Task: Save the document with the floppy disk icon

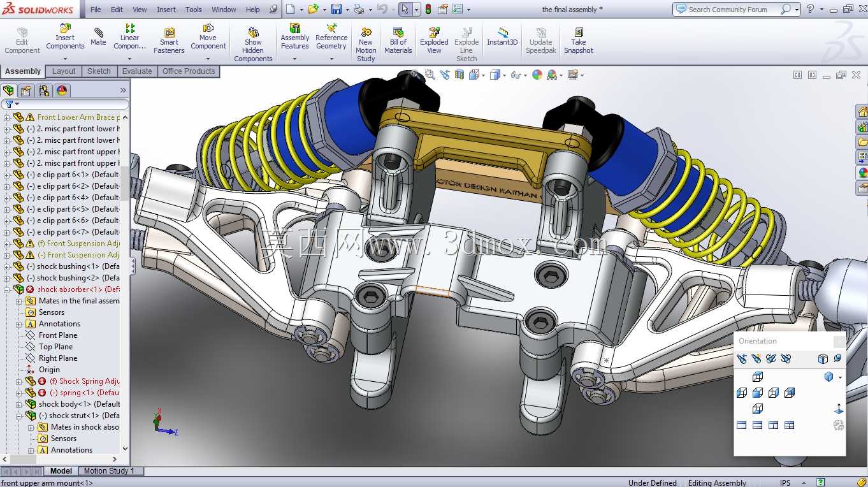Action: [x=336, y=9]
